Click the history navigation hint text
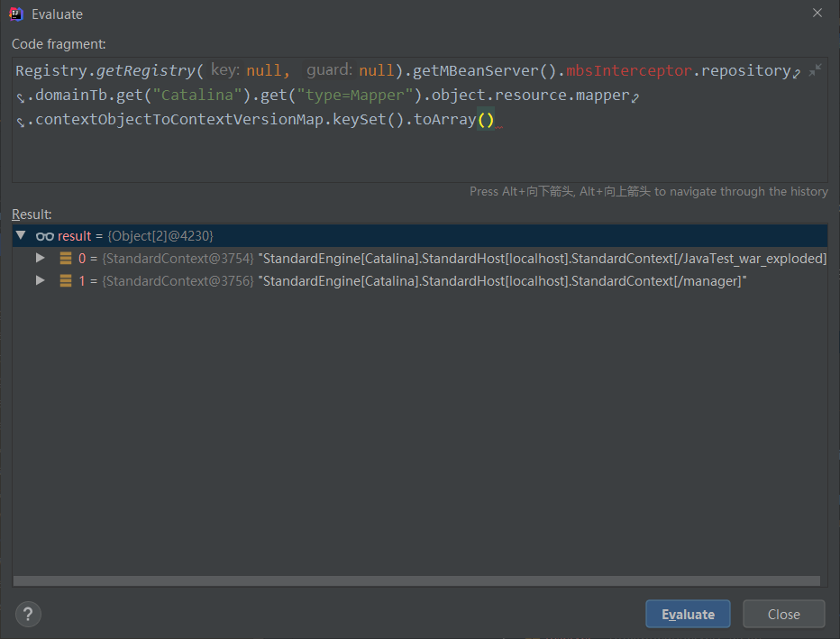The image size is (840, 639). pyautogui.click(x=648, y=191)
